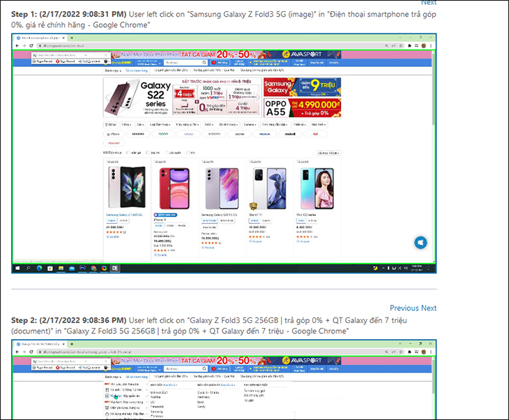Expand the 'Danh mục' dropdown in Step 1 screenshot

tap(113, 70)
